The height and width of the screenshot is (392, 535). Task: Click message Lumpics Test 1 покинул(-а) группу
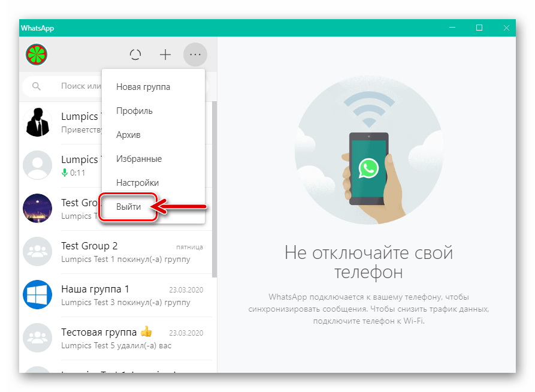(x=126, y=259)
